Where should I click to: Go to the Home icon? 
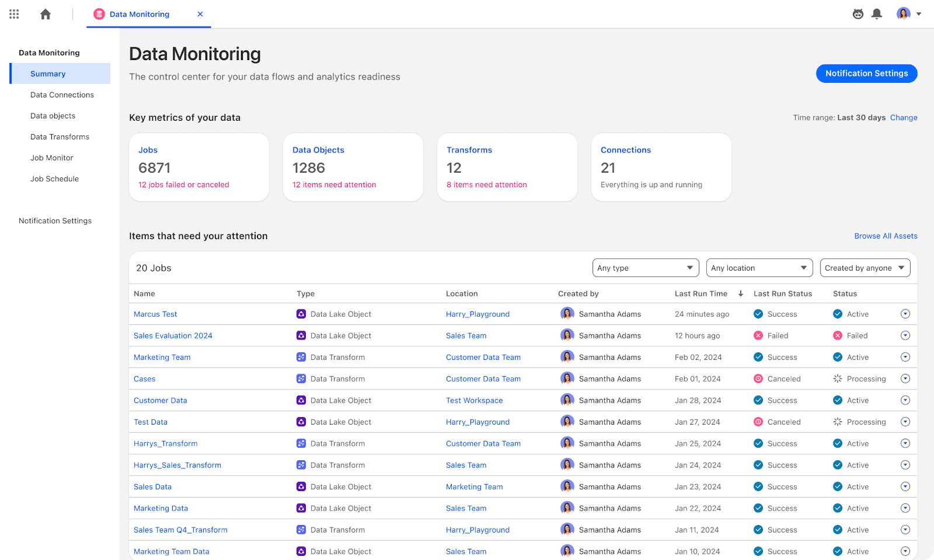click(46, 14)
